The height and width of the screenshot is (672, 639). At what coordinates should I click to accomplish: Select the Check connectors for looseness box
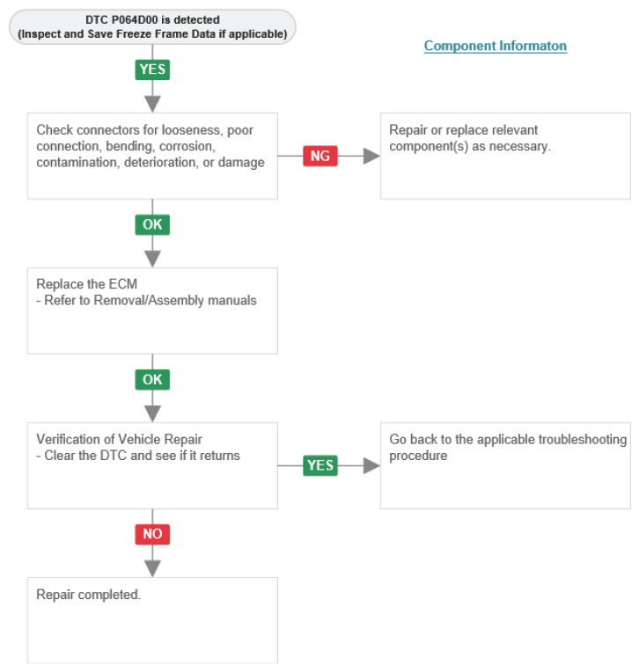click(x=152, y=156)
